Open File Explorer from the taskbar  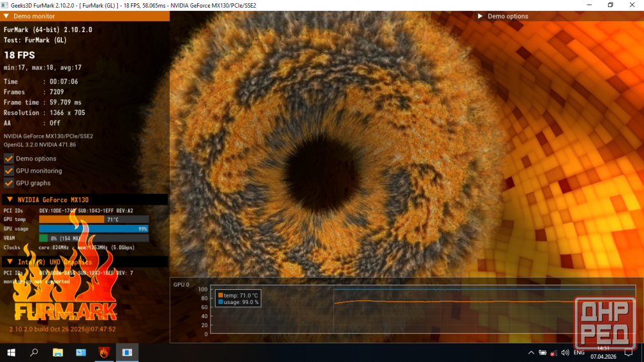pyautogui.click(x=58, y=352)
